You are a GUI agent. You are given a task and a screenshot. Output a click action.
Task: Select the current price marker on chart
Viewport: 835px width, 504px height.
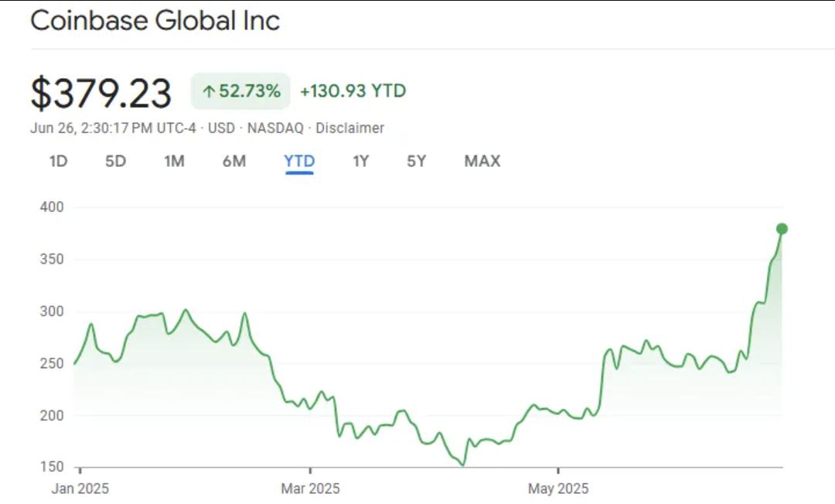pyautogui.click(x=781, y=228)
